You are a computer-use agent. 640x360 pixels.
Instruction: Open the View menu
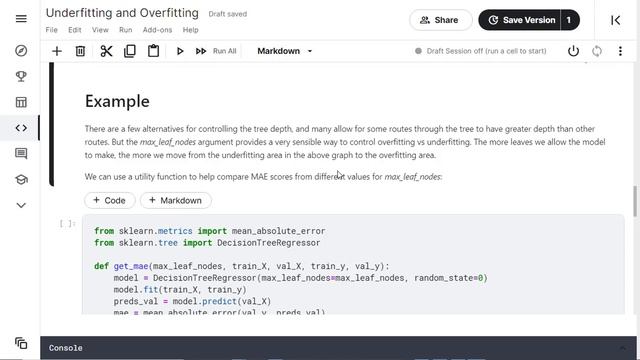[x=100, y=30]
